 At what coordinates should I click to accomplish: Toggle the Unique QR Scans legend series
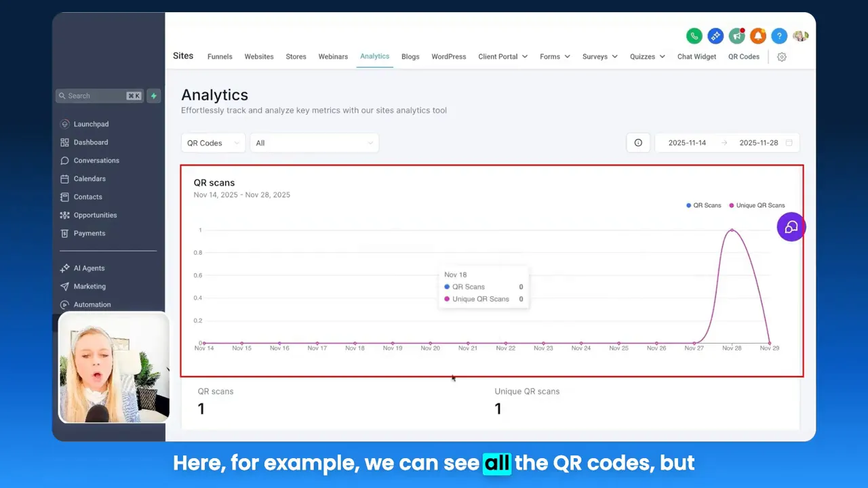[757, 205]
